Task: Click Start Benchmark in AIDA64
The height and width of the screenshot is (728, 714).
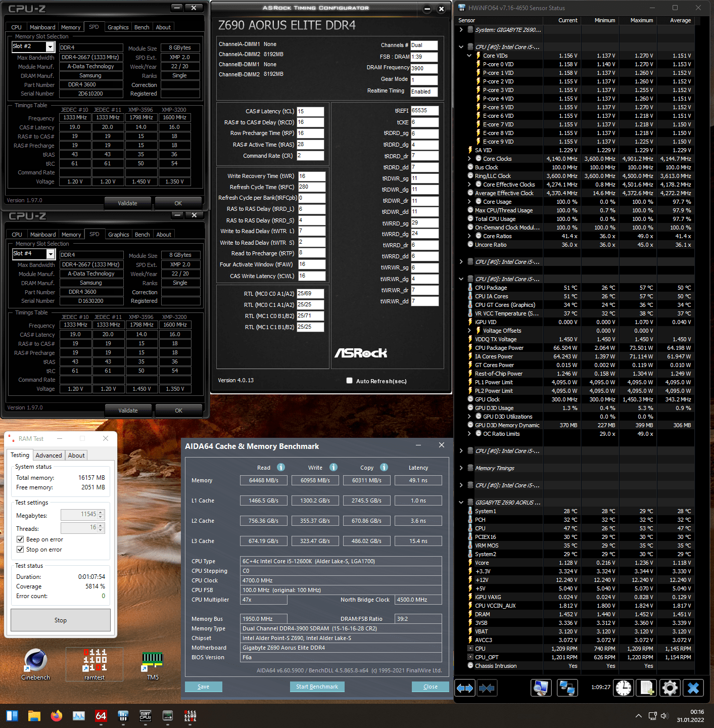Action: [317, 687]
